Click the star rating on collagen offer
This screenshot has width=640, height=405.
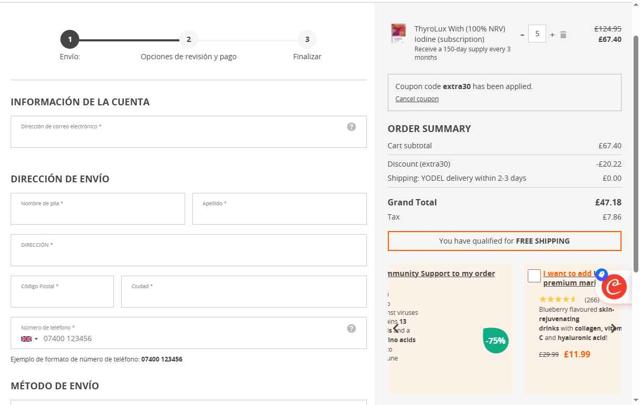pyautogui.click(x=558, y=300)
